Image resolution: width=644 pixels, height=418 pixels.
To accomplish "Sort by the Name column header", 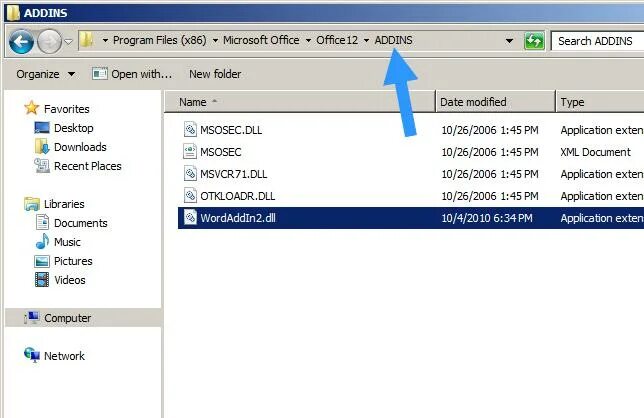I will pyautogui.click(x=299, y=101).
